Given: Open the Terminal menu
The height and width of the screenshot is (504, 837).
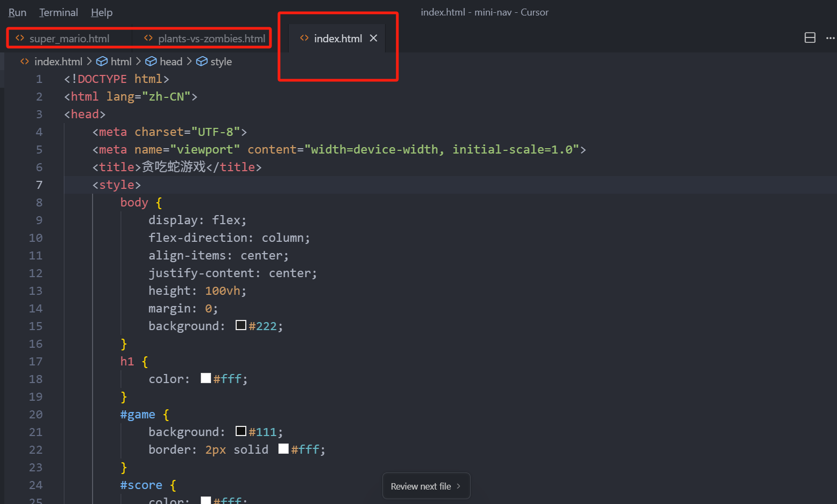Looking at the screenshot, I should point(58,12).
